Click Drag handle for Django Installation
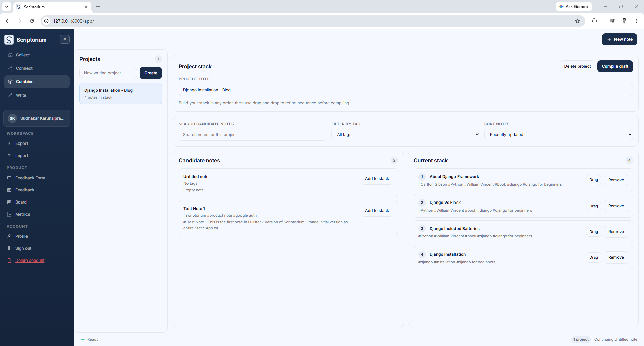The height and width of the screenshot is (346, 644). point(593,257)
